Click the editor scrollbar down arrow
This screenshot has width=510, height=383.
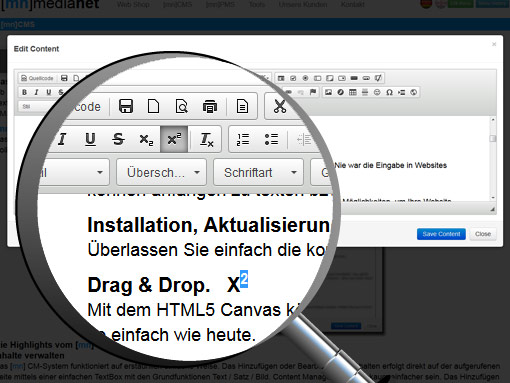click(x=493, y=197)
